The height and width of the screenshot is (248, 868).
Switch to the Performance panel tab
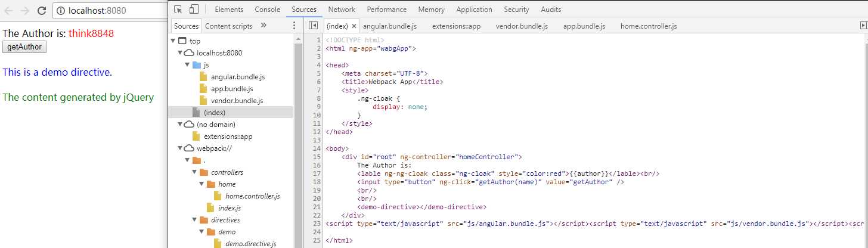tap(387, 10)
